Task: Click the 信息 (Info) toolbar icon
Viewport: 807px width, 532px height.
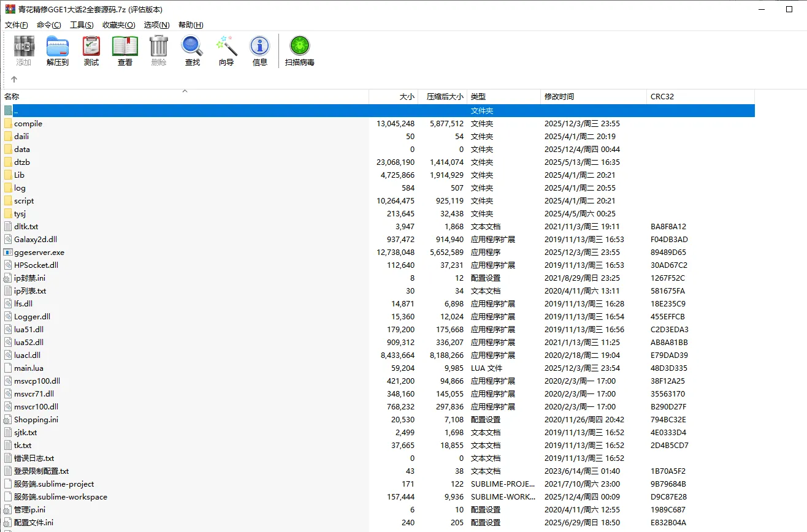Action: click(260, 46)
